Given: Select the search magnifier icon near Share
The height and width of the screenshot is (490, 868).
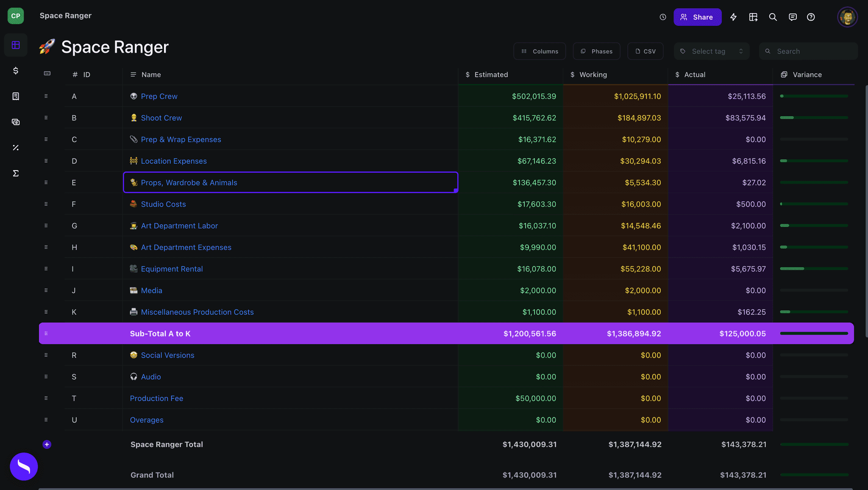Looking at the screenshot, I should pyautogui.click(x=773, y=17).
